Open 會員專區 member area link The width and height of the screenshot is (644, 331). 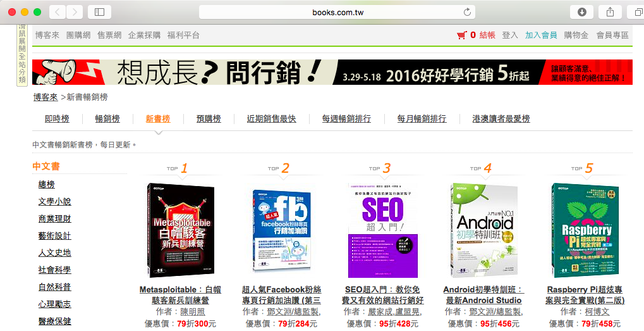612,35
